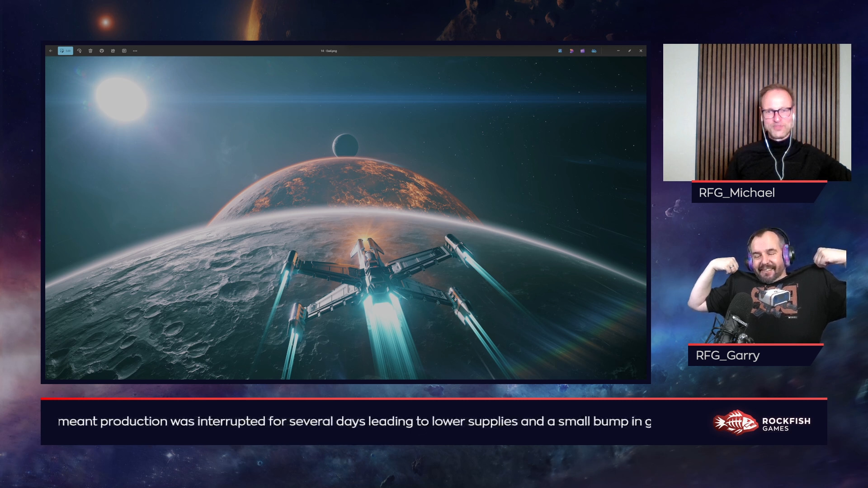The width and height of the screenshot is (868, 488).
Task: Open the three-dot See more menu
Action: click(135, 51)
